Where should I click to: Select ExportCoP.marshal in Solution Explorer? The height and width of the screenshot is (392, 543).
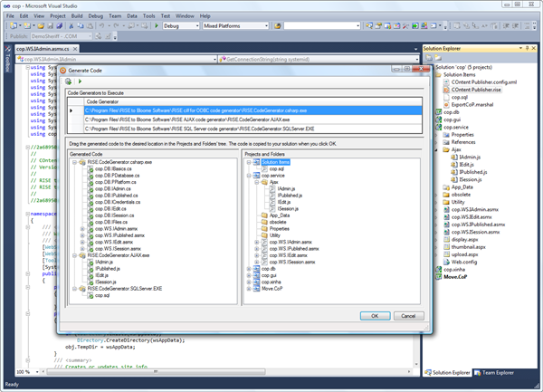pos(472,105)
